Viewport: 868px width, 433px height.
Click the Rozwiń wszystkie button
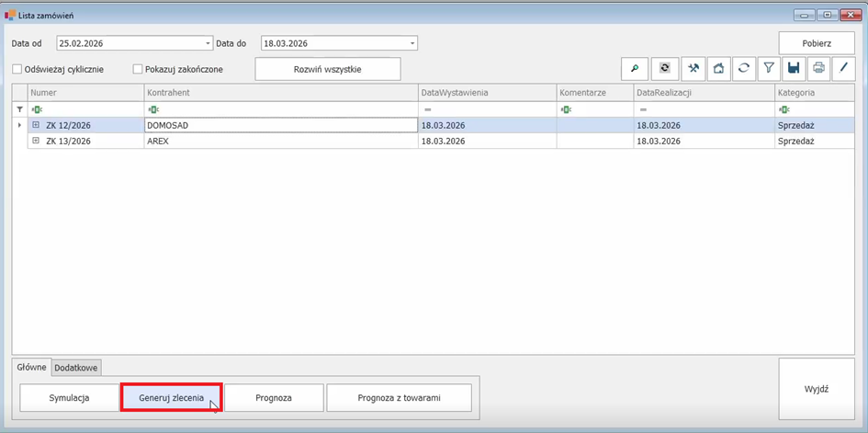tap(327, 69)
